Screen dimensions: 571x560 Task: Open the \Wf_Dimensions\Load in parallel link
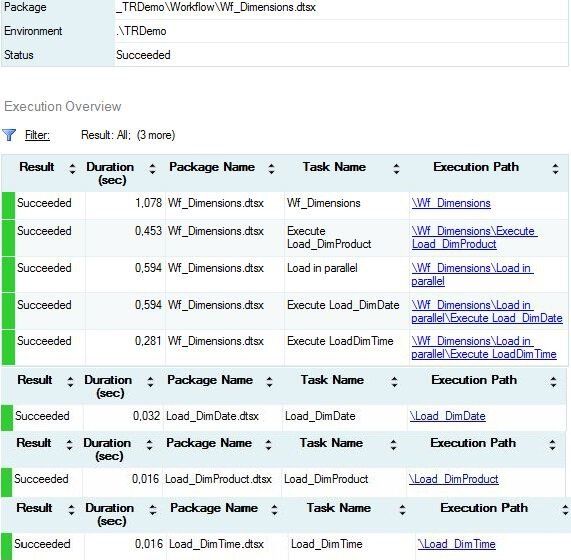point(472,275)
